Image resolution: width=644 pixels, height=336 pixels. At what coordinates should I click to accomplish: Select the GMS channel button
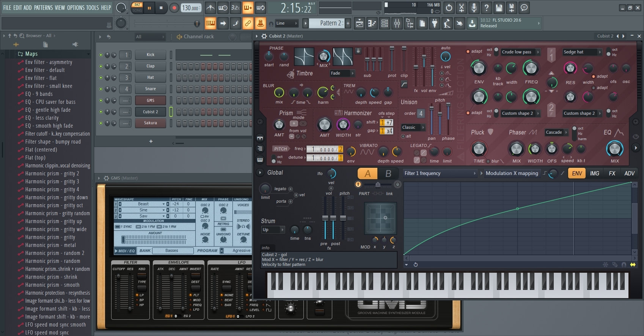tap(151, 100)
